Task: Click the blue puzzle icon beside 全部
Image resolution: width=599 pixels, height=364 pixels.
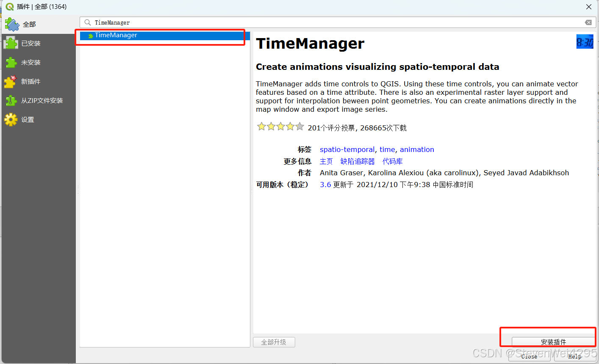Action: tap(12, 25)
